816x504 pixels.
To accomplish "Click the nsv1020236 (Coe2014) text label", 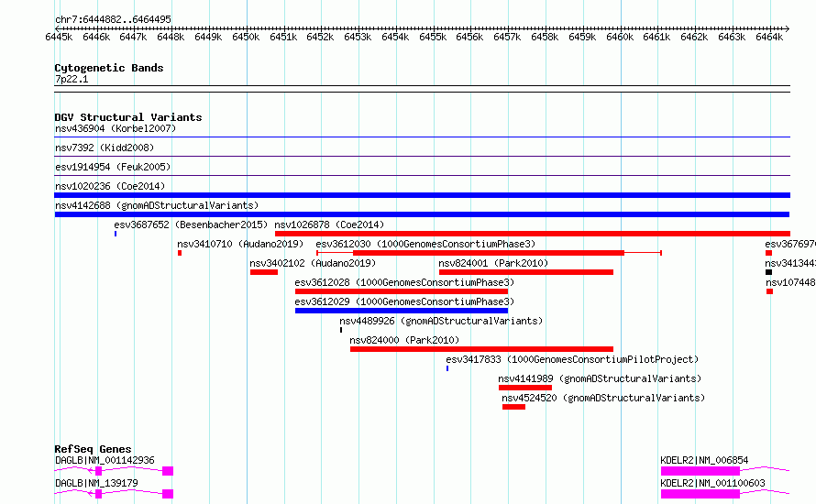I will [x=110, y=186].
